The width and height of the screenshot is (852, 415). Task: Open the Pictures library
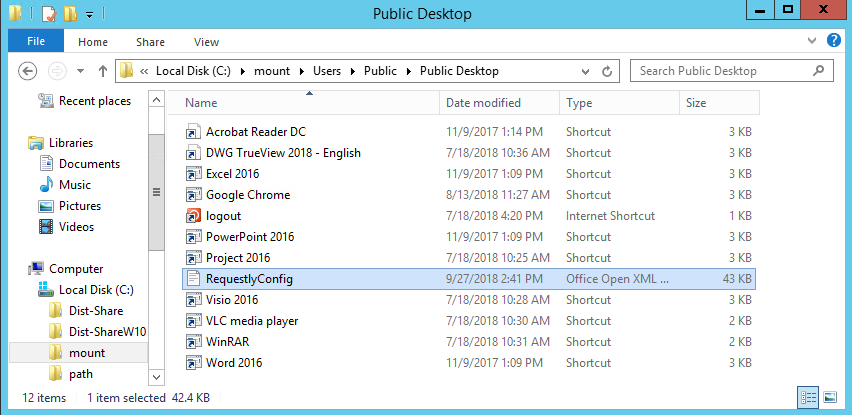pos(70,206)
